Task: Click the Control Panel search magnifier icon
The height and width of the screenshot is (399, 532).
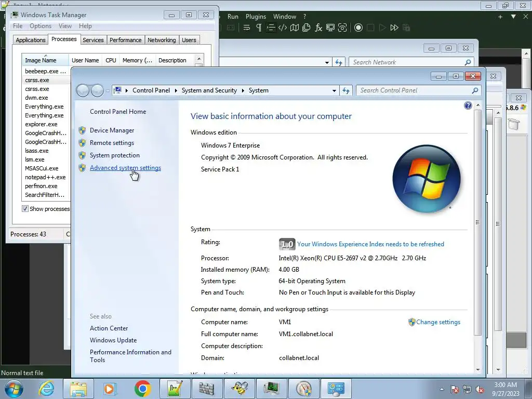Action: point(475,90)
